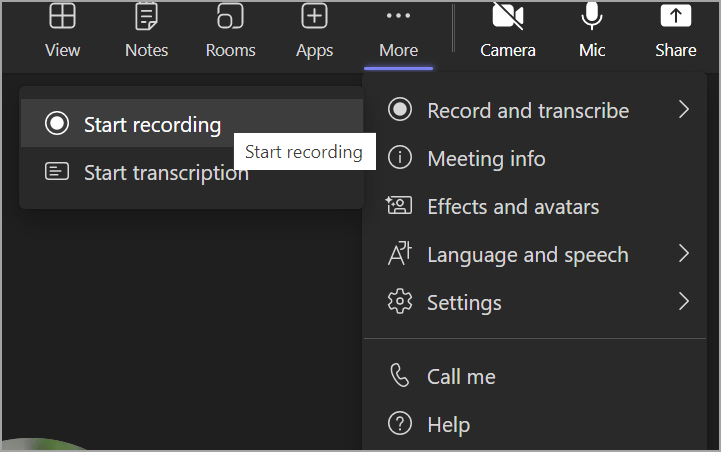
Task: Select Start transcription in the submenu
Action: coord(165,173)
